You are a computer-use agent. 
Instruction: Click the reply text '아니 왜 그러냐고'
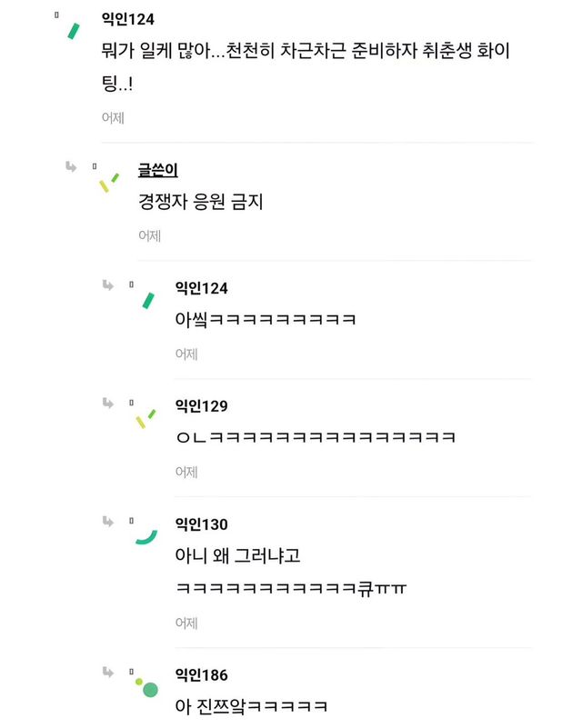click(237, 555)
